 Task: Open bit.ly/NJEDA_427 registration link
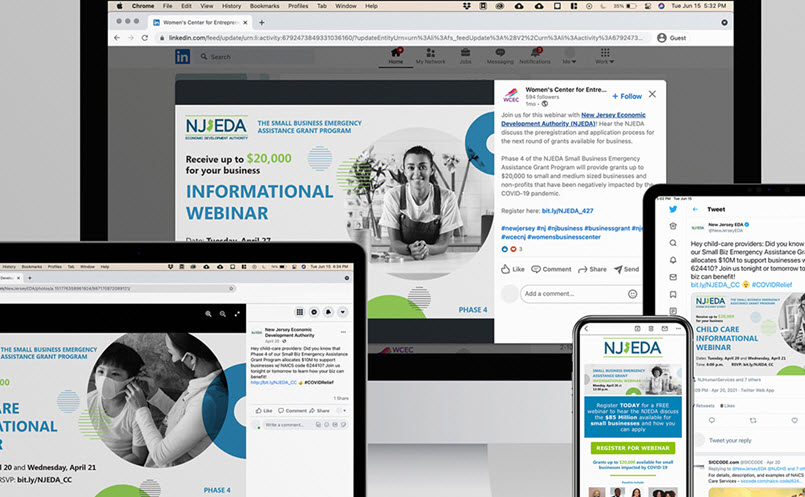[567, 211]
